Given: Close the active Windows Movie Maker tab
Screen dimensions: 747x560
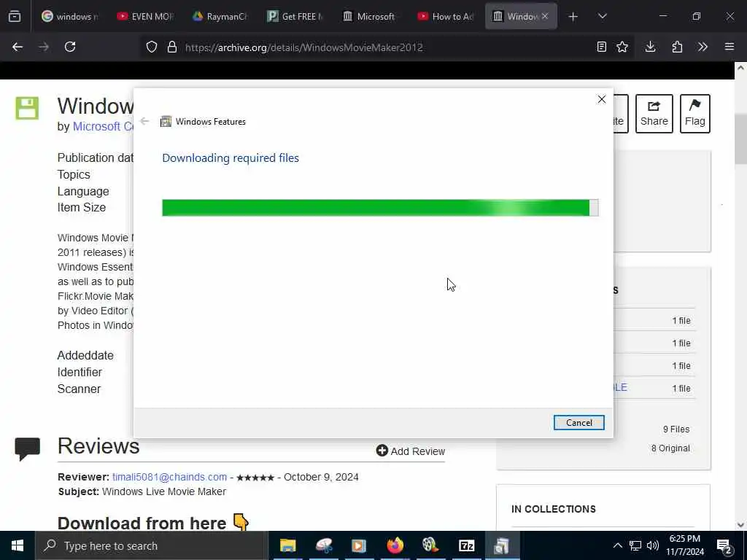Looking at the screenshot, I should (545, 16).
